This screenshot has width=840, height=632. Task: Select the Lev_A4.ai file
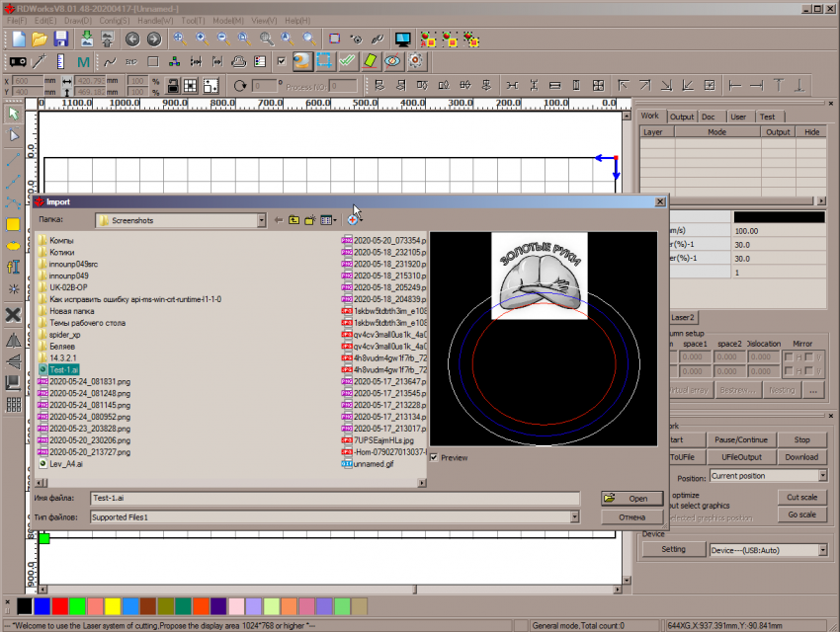click(65, 462)
